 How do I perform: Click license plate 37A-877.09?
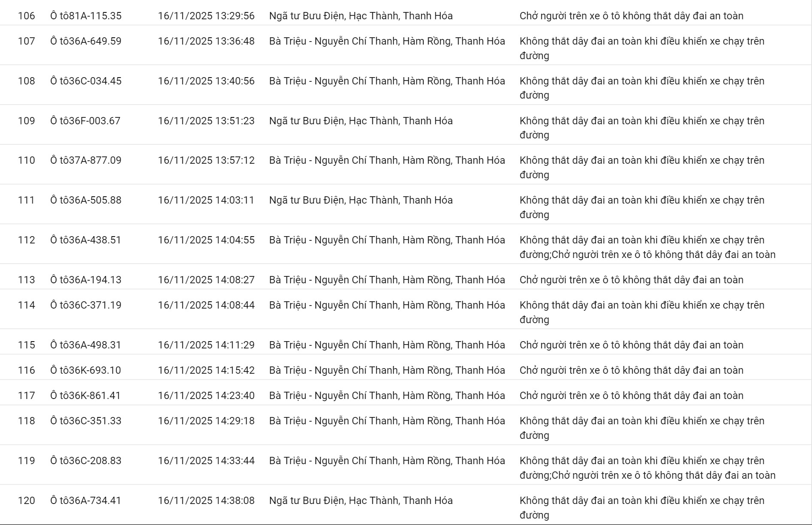[86, 160]
